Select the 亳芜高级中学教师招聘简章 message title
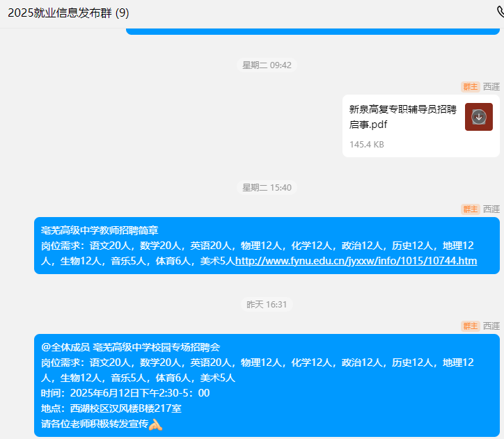 click(x=100, y=230)
